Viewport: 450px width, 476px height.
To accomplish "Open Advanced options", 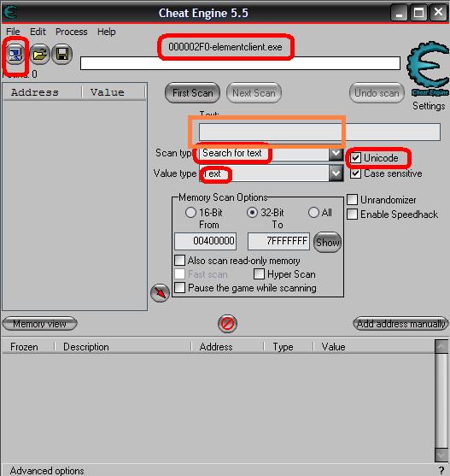I will click(47, 470).
